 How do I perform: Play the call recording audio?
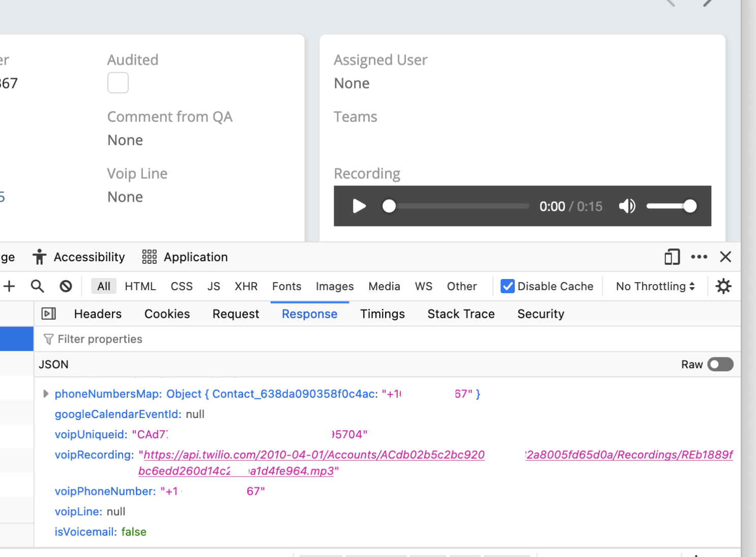tap(359, 206)
